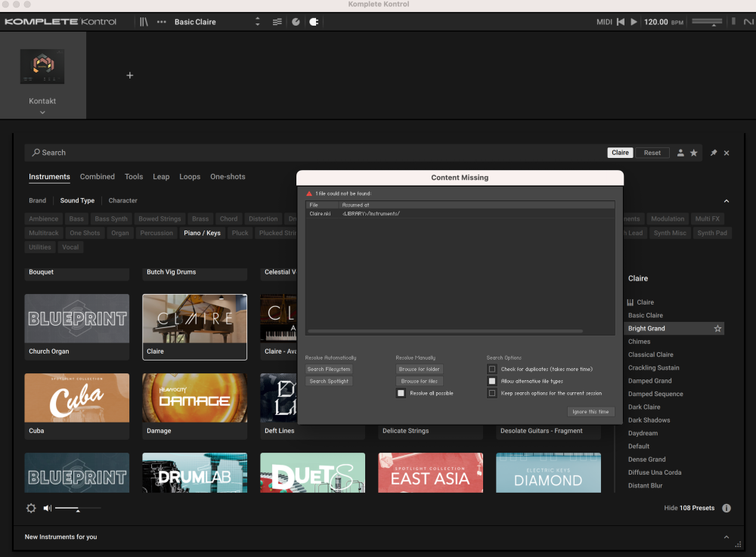The width and height of the screenshot is (756, 557).
Task: Toggle user content person icon
Action: click(x=680, y=153)
